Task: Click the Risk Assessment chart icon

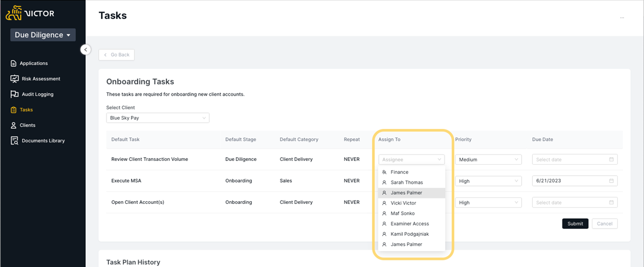Action: (x=14, y=78)
